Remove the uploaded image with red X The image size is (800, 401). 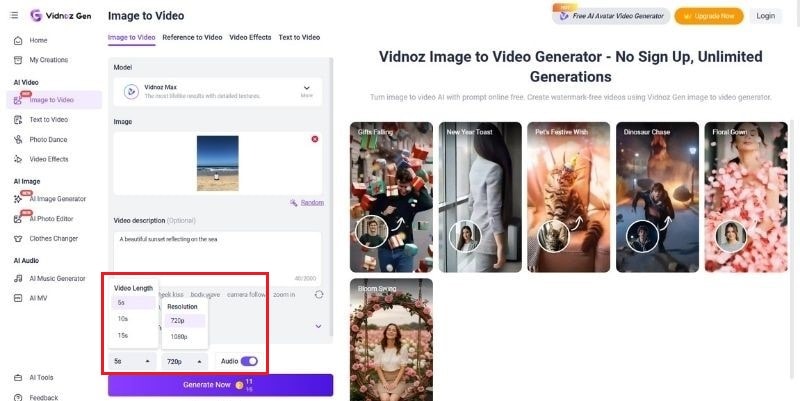[315, 139]
